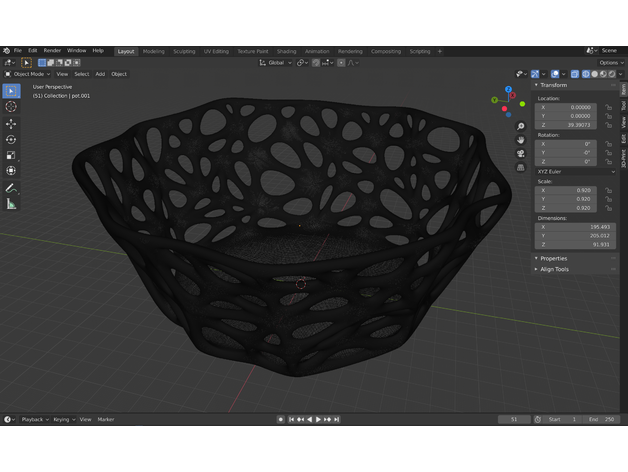Click the Zoom view icon
The height and width of the screenshot is (472, 628).
(x=520, y=127)
